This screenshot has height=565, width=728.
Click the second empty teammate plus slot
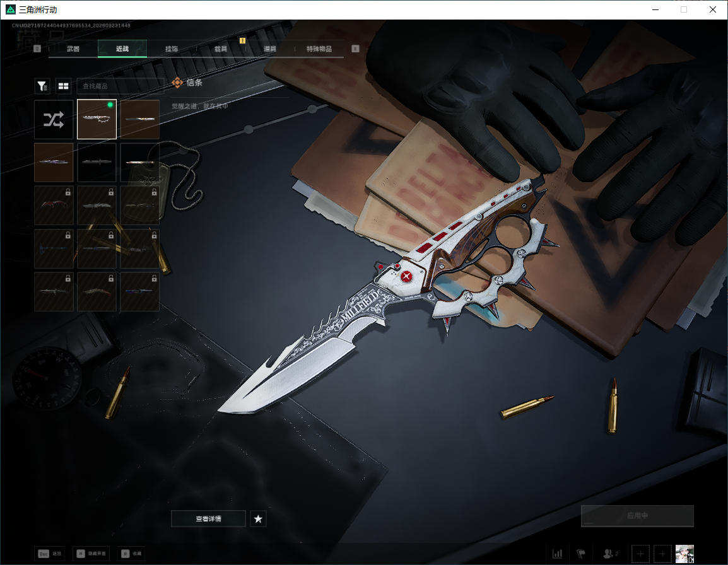pos(662,554)
